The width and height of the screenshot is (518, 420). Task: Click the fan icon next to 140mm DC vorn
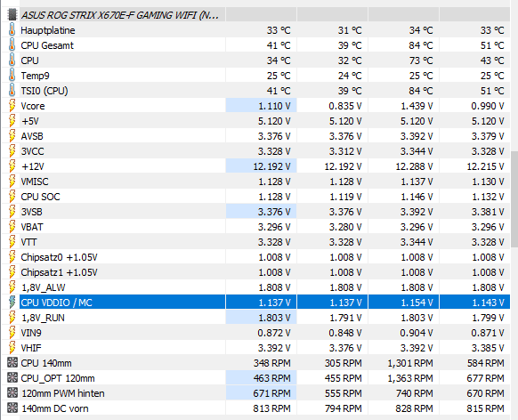coord(12,408)
